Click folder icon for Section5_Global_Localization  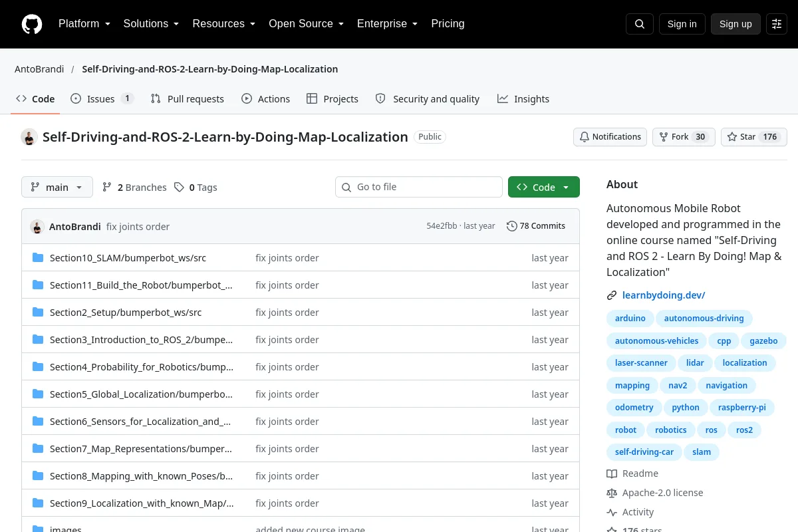pyautogui.click(x=38, y=394)
